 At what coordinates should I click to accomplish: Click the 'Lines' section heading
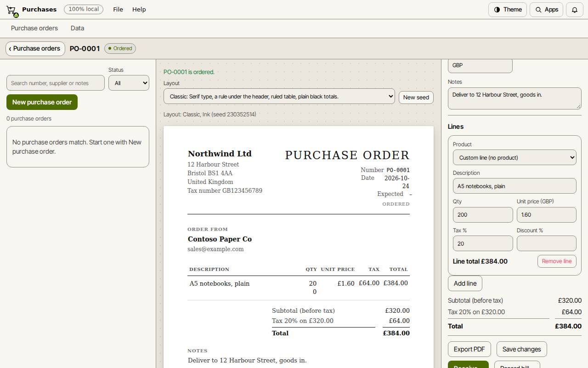456,126
